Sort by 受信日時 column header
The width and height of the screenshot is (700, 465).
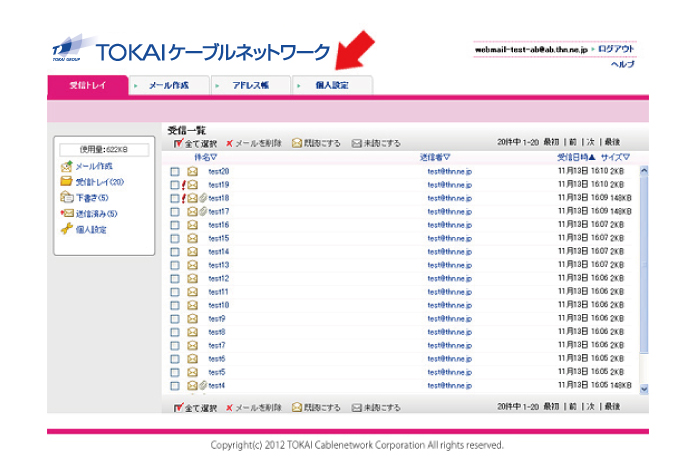point(576,157)
